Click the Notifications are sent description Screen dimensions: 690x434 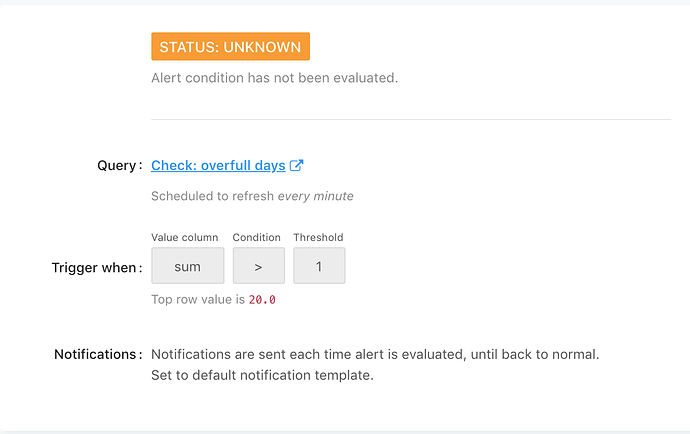point(375,354)
